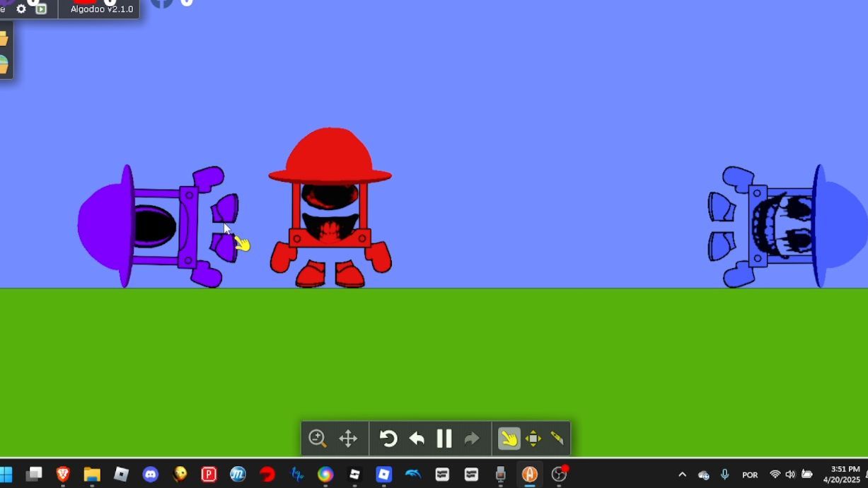Click the Algodoo v2.1.0 label

(x=101, y=9)
